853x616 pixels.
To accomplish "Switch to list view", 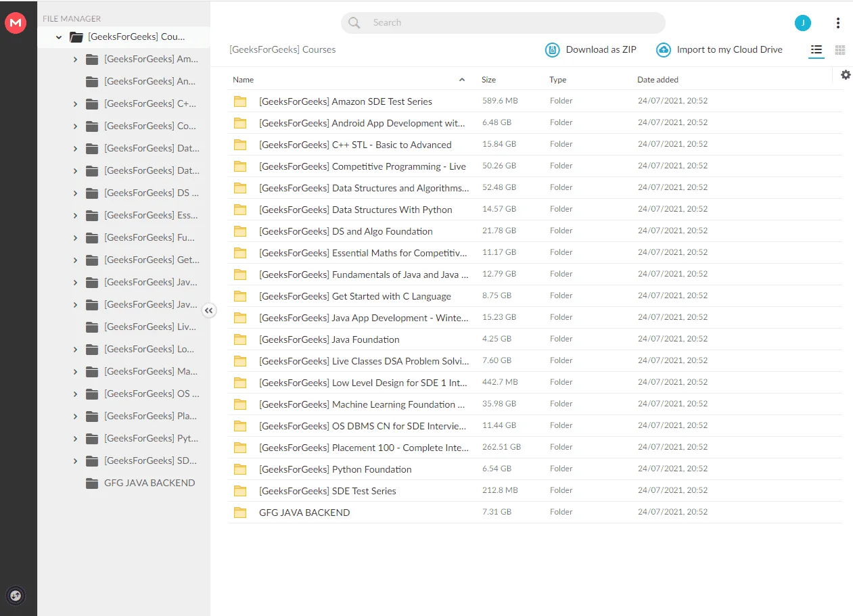I will [816, 50].
